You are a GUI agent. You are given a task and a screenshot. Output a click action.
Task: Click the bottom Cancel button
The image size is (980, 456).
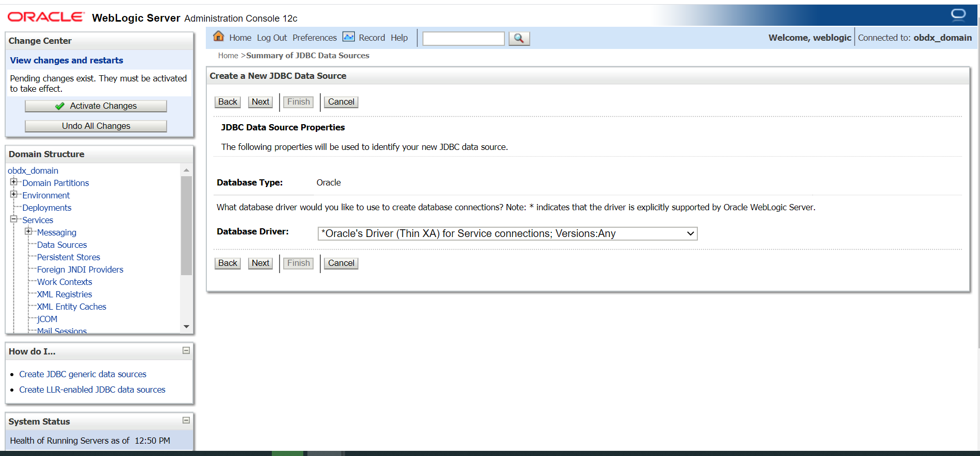(341, 263)
